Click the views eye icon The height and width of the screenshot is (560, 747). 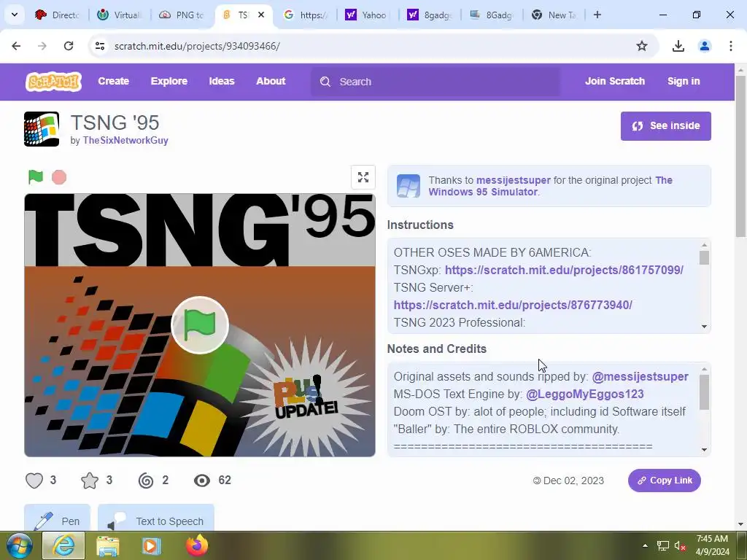coord(202,481)
